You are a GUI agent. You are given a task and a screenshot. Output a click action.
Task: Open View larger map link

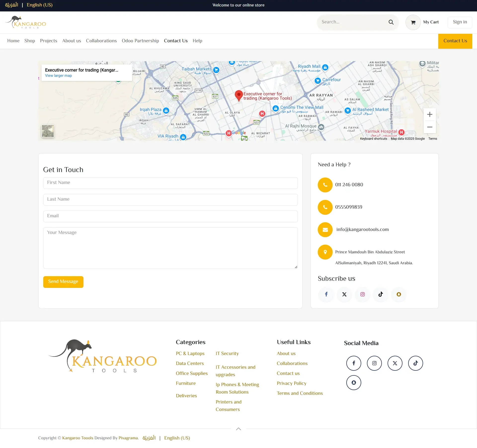tap(58, 76)
